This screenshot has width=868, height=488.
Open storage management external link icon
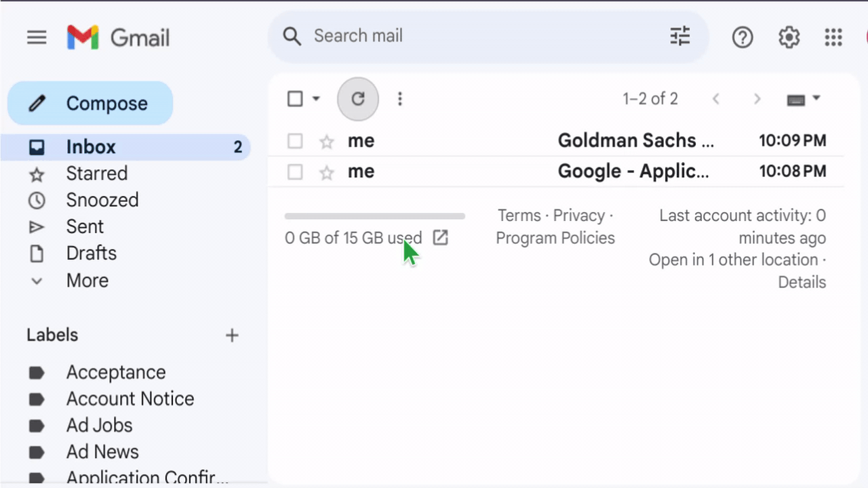441,237
